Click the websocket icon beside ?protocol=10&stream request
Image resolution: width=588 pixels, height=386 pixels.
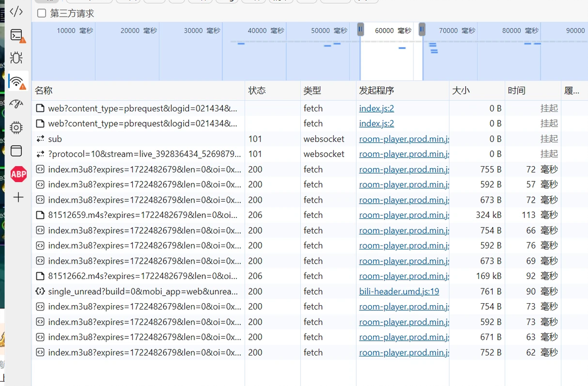(x=40, y=154)
